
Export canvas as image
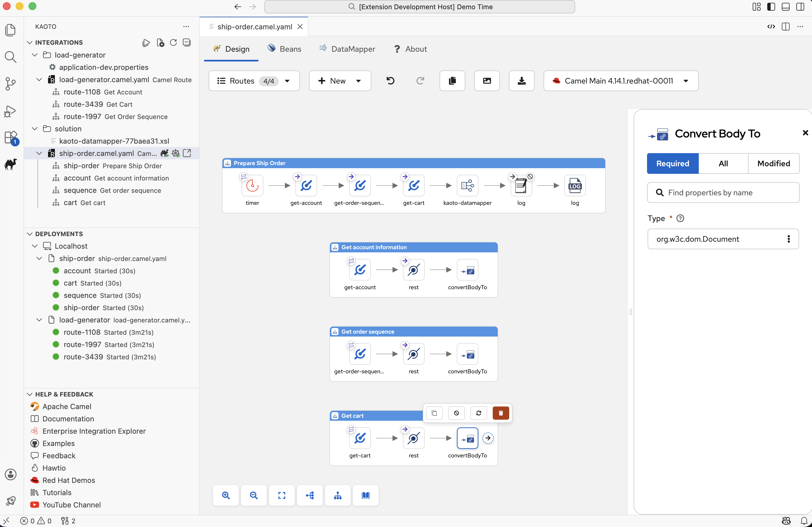(x=487, y=81)
